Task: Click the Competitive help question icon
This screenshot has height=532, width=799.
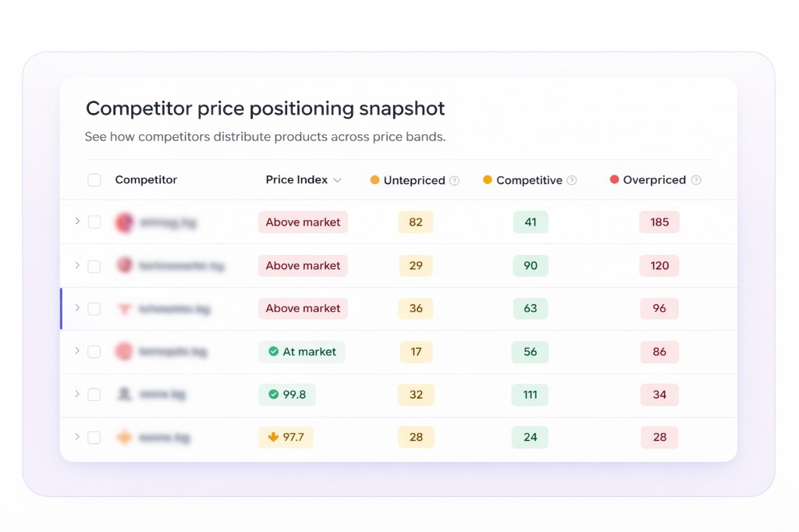Action: (x=571, y=180)
